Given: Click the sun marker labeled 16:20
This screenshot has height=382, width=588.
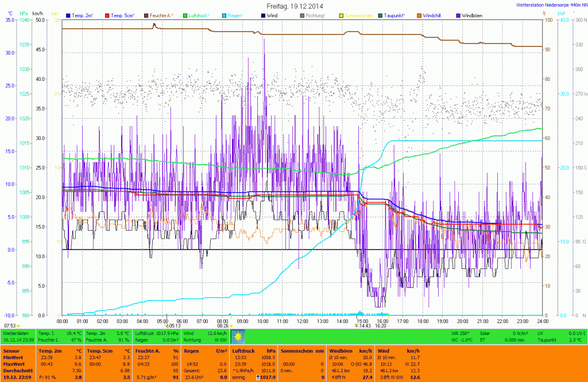Looking at the screenshot, I should tap(389, 325).
